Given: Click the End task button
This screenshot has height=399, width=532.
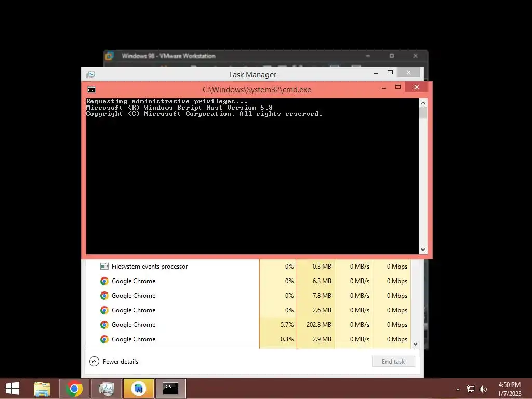Looking at the screenshot, I should tap(393, 362).
